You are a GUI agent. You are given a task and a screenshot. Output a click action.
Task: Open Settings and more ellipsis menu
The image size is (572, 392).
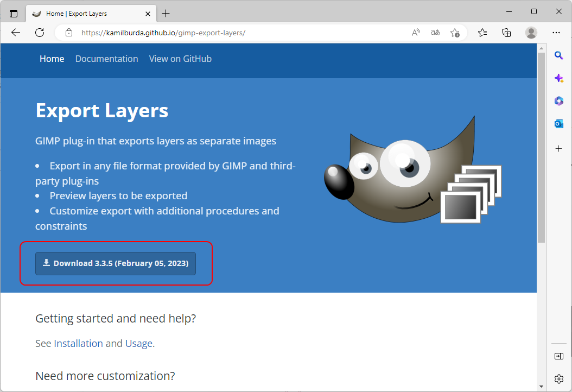(x=556, y=33)
